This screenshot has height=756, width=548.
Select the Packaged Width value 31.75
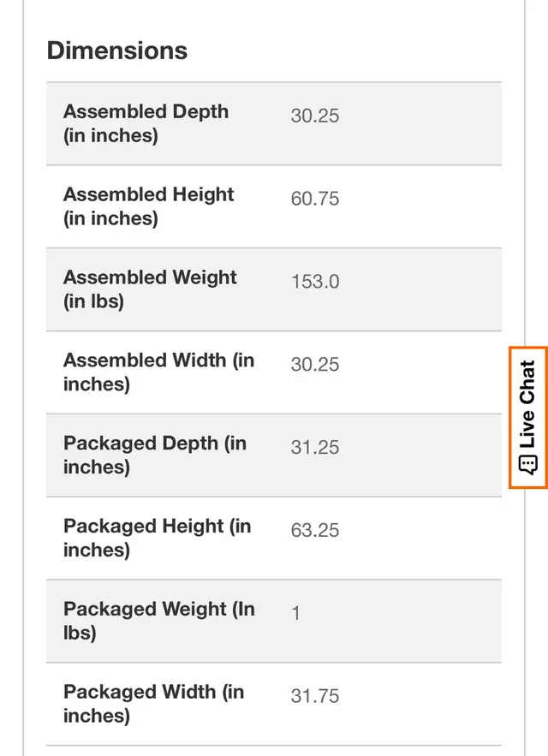click(x=314, y=696)
